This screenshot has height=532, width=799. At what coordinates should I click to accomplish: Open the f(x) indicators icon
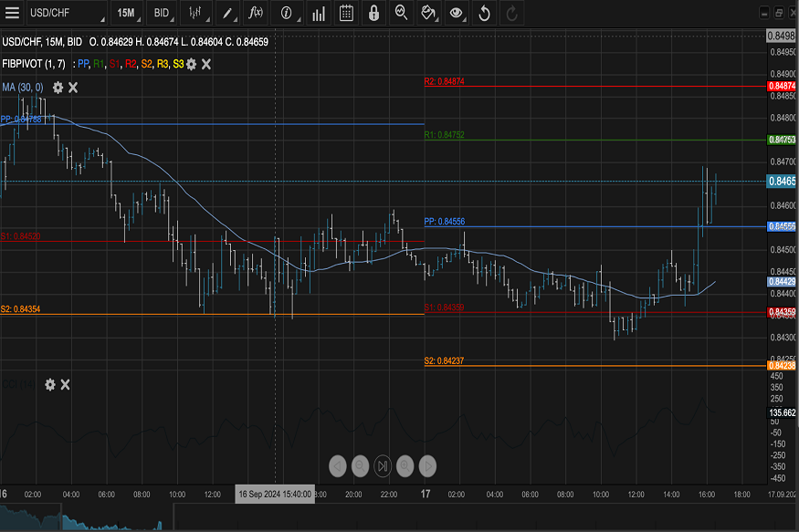tap(257, 13)
